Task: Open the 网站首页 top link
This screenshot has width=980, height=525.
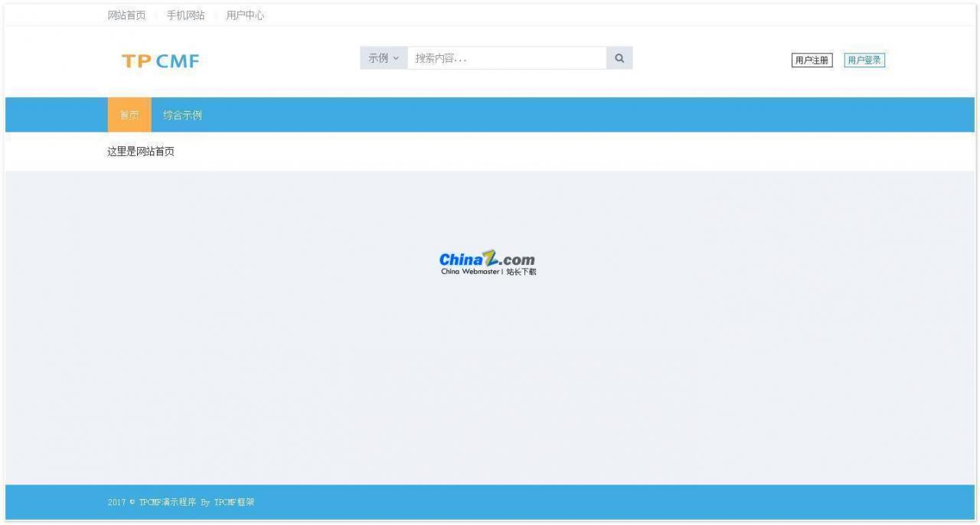Action: 126,15
